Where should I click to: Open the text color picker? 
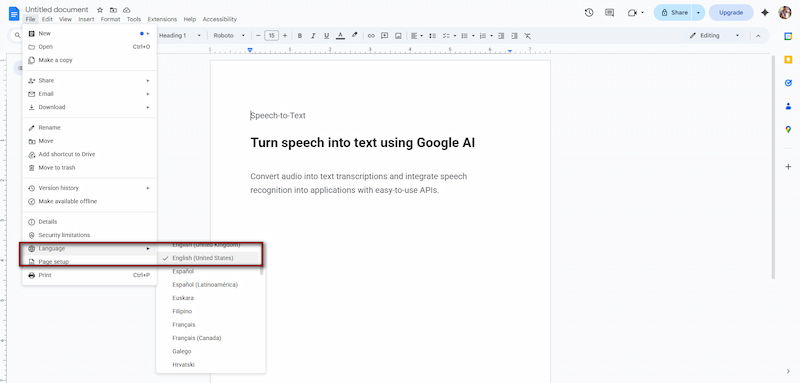pyautogui.click(x=340, y=36)
